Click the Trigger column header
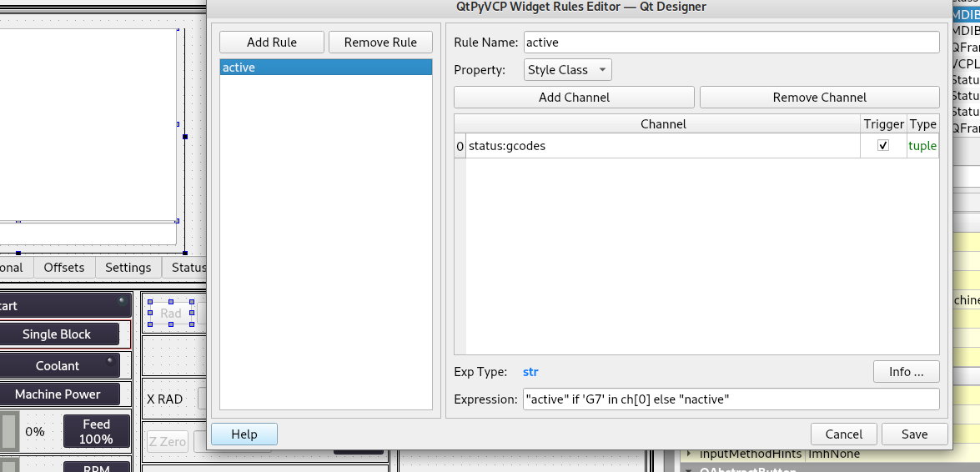This screenshot has width=980, height=472. pos(884,123)
